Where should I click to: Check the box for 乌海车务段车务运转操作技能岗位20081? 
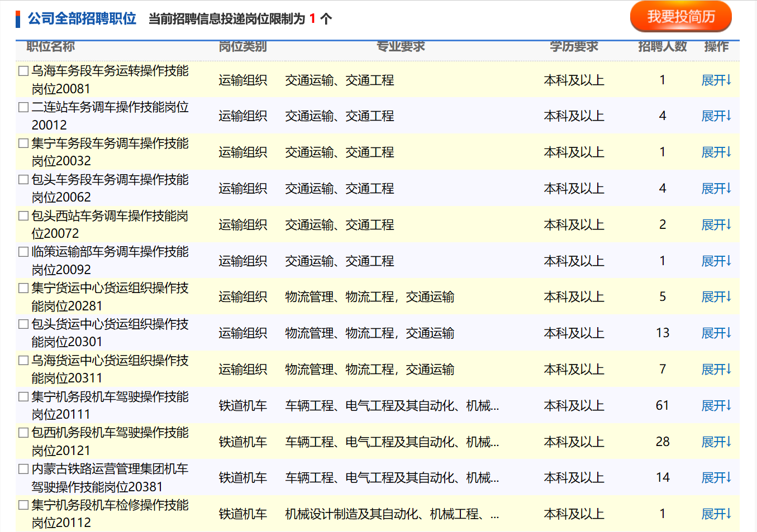(23, 71)
